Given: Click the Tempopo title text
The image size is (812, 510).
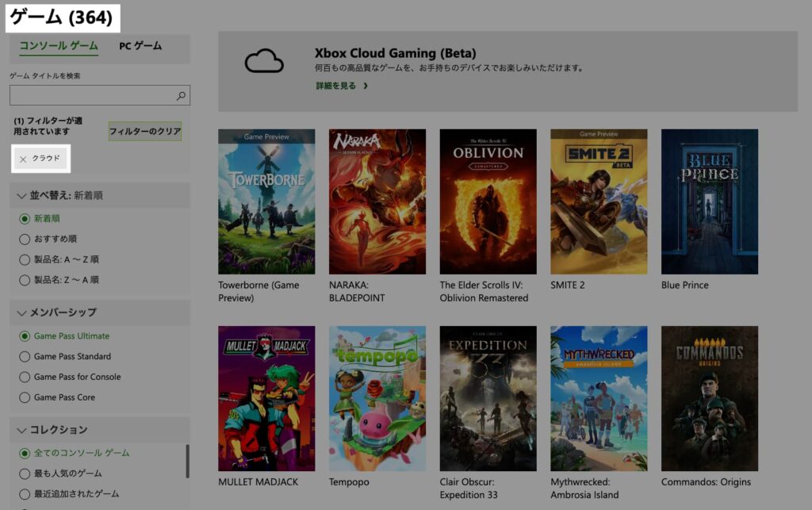Looking at the screenshot, I should (349, 482).
